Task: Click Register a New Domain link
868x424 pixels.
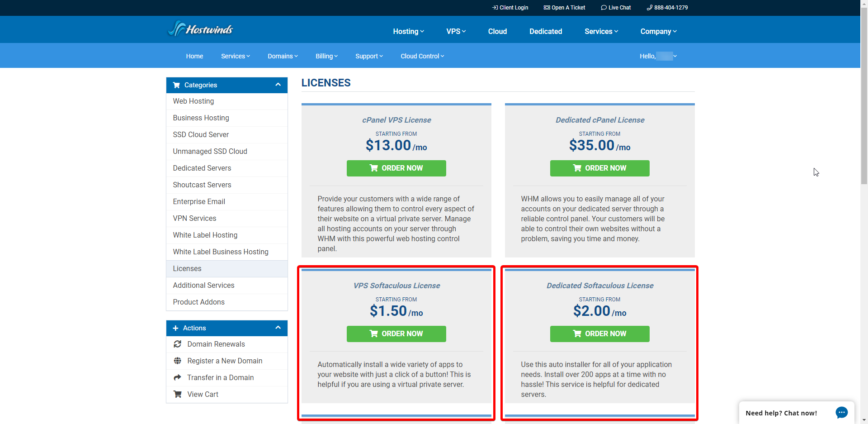Action: pos(225,361)
